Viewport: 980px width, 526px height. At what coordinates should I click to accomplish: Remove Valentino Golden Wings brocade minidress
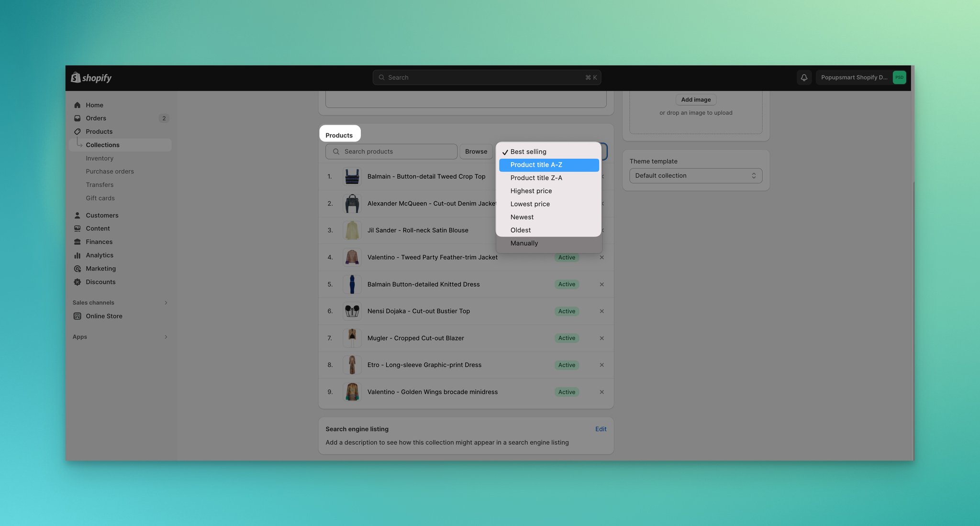point(601,392)
